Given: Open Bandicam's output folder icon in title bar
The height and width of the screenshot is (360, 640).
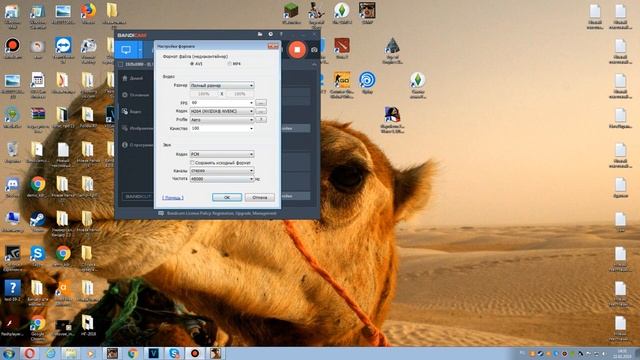Looking at the screenshot, I should click(x=260, y=34).
